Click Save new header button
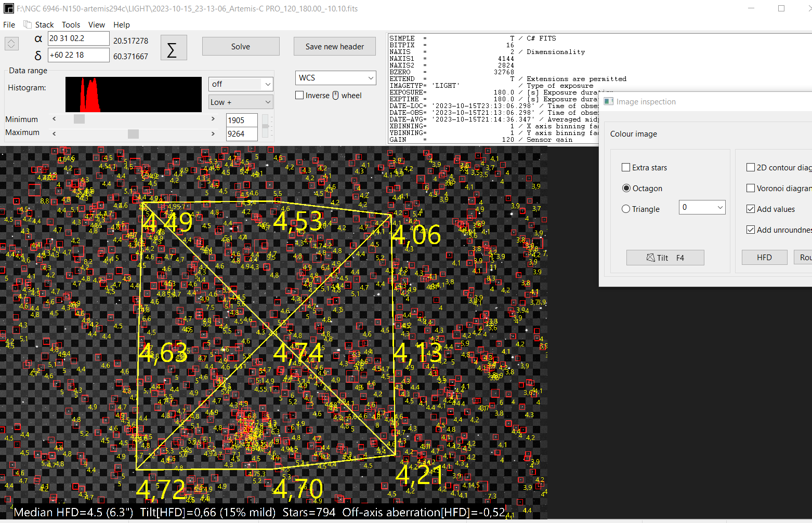 coord(334,47)
